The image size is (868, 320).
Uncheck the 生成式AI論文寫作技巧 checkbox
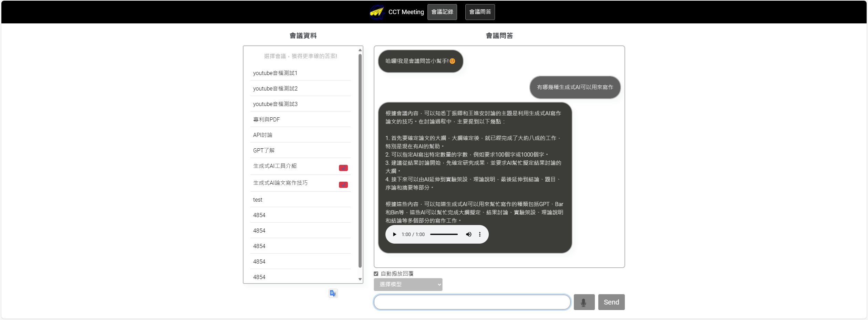tap(343, 185)
